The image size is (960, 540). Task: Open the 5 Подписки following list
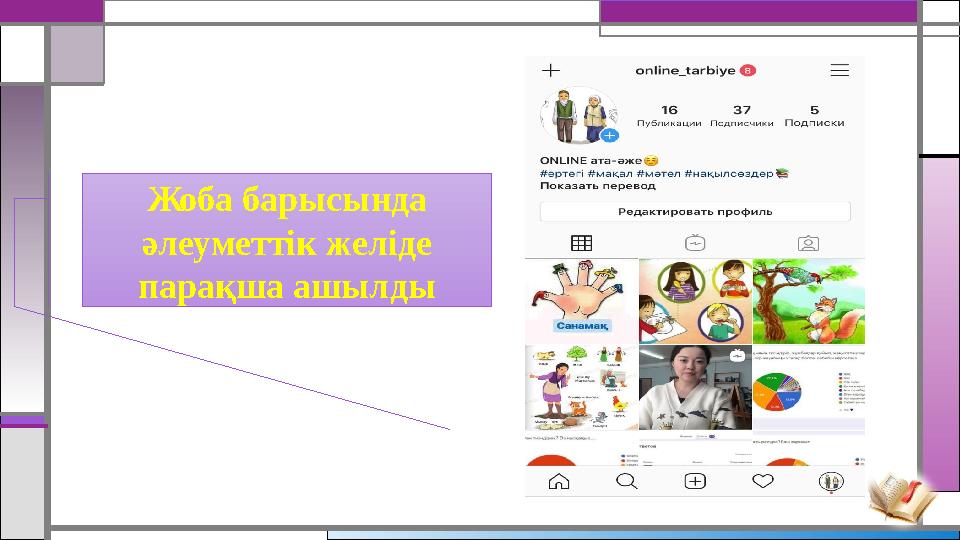(814, 116)
